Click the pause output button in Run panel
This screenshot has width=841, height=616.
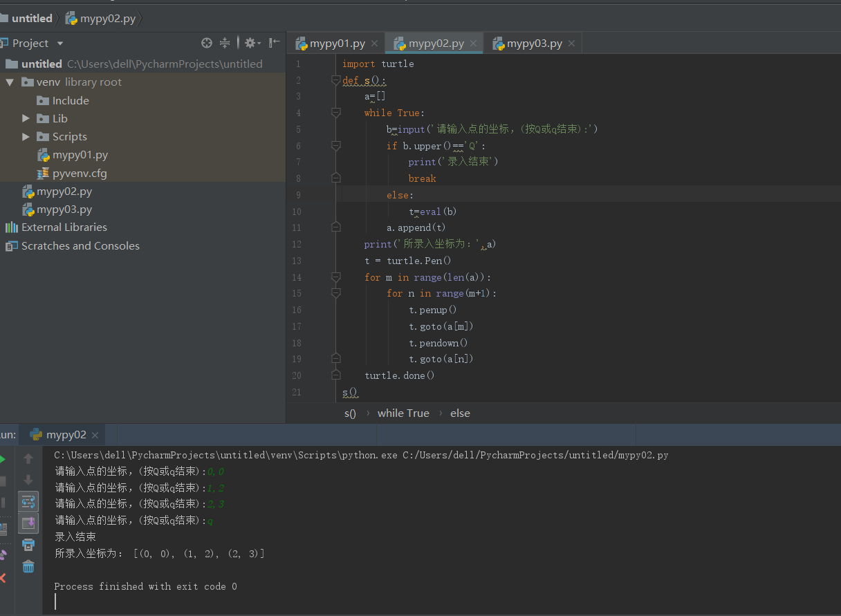[2, 503]
